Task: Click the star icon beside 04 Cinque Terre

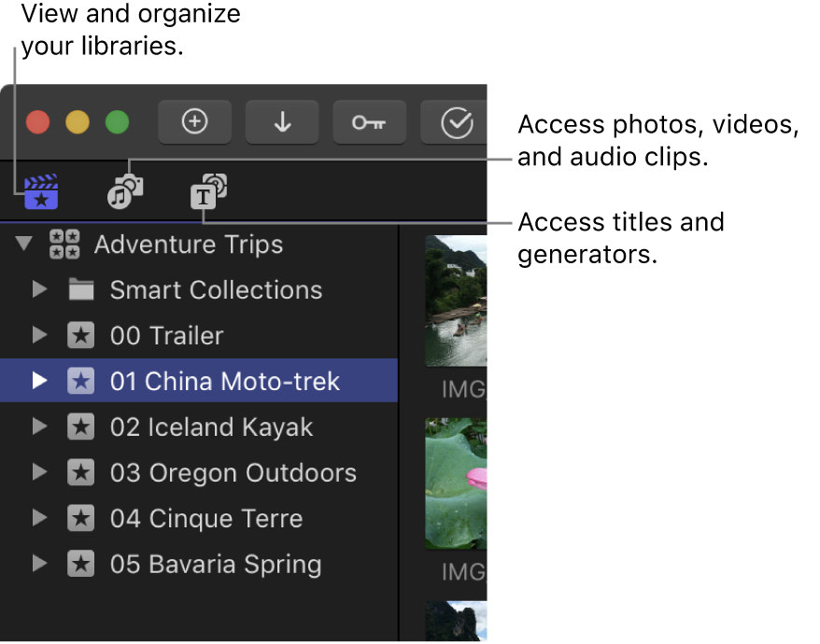Action: click(80, 518)
